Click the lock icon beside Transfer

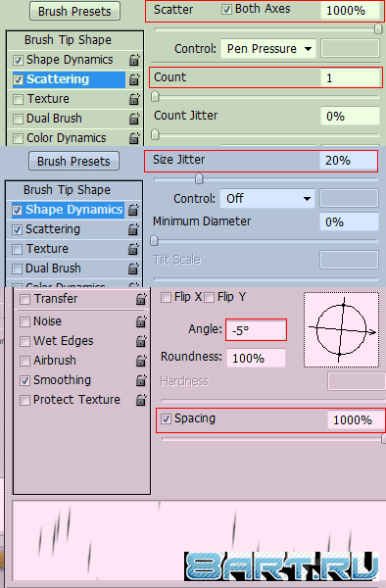tap(141, 299)
